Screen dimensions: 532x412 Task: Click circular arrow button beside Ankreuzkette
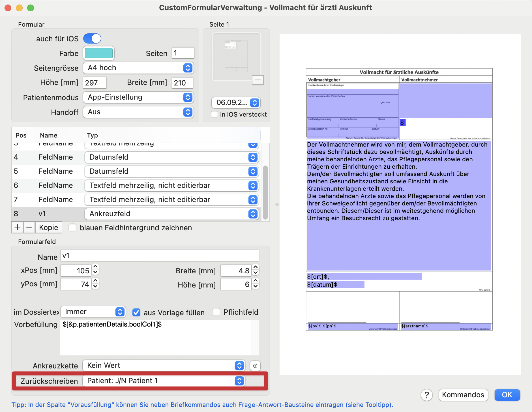pyautogui.click(x=255, y=366)
